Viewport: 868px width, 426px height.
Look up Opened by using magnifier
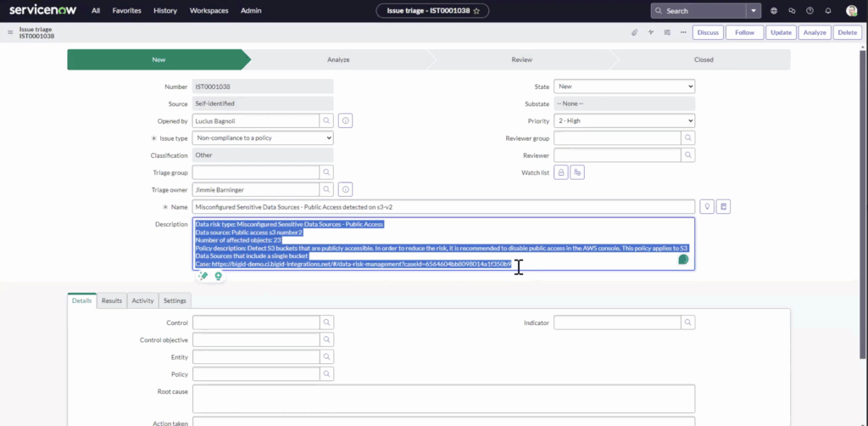click(x=326, y=121)
